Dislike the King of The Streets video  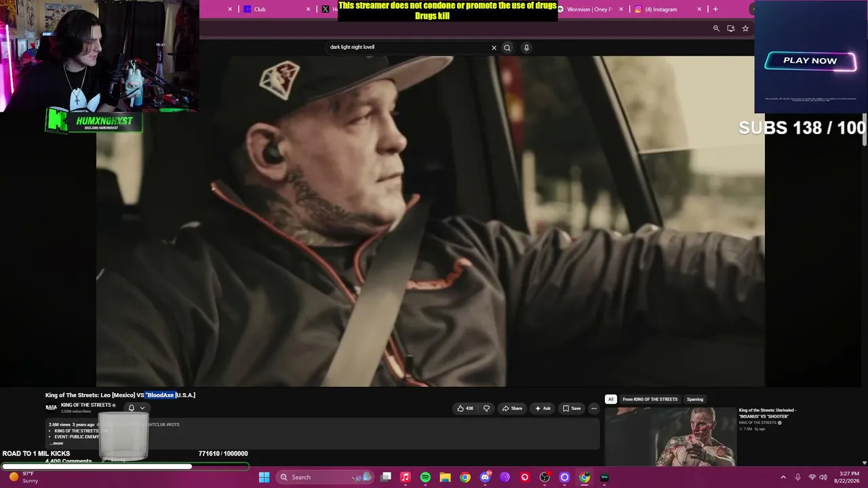click(x=486, y=408)
